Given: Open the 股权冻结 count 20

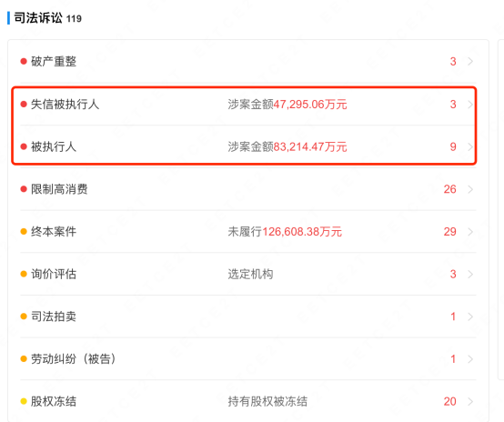Looking at the screenshot, I should (x=450, y=401).
